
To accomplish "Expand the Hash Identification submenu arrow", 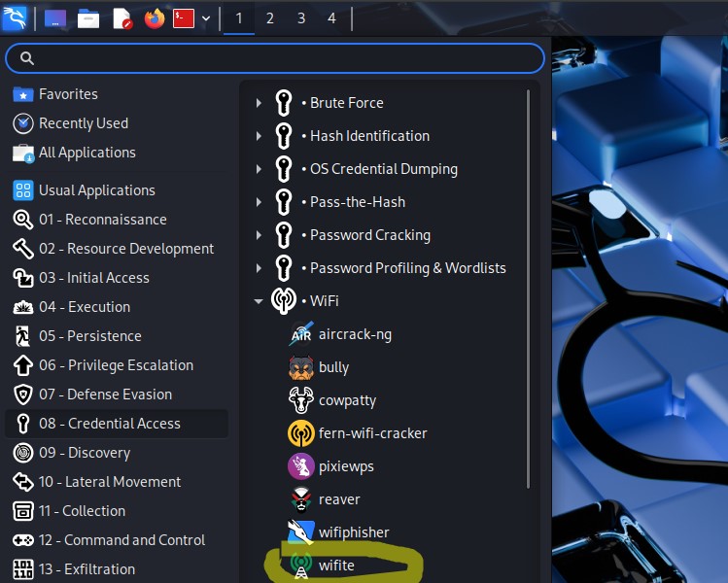I will (x=260, y=136).
